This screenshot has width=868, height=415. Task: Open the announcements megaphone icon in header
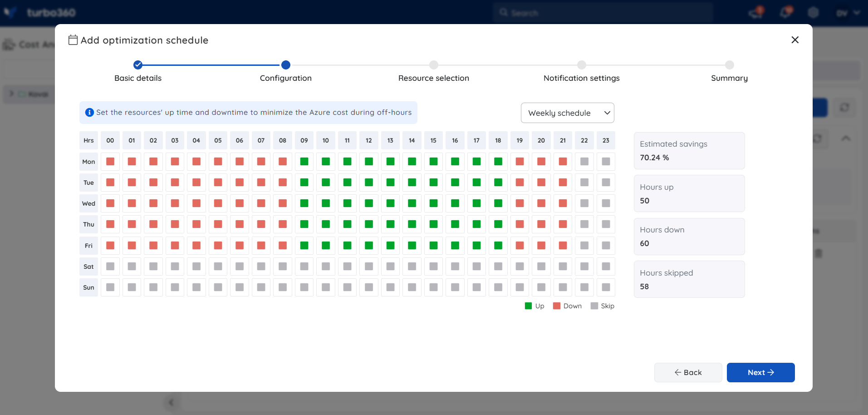tap(756, 12)
